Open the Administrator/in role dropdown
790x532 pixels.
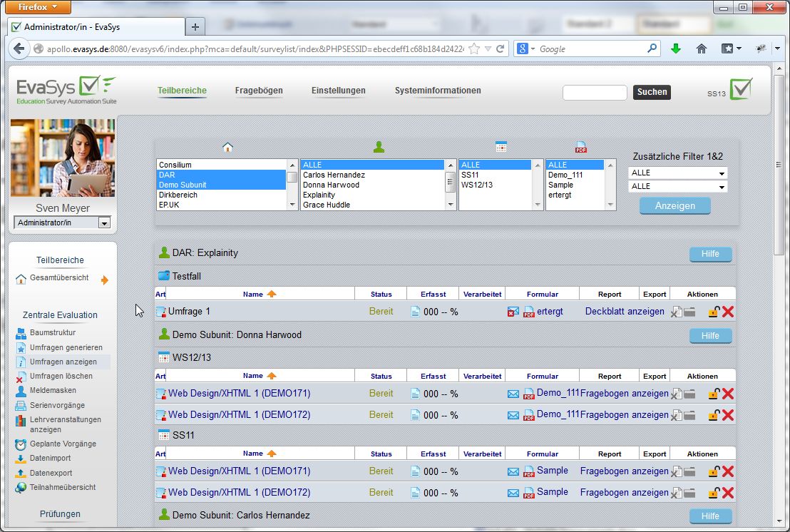click(63, 222)
